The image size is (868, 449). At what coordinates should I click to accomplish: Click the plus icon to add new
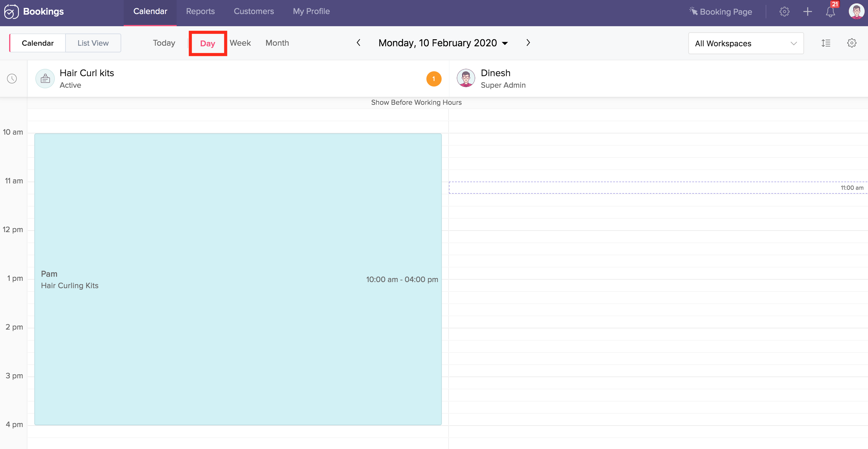(x=807, y=12)
